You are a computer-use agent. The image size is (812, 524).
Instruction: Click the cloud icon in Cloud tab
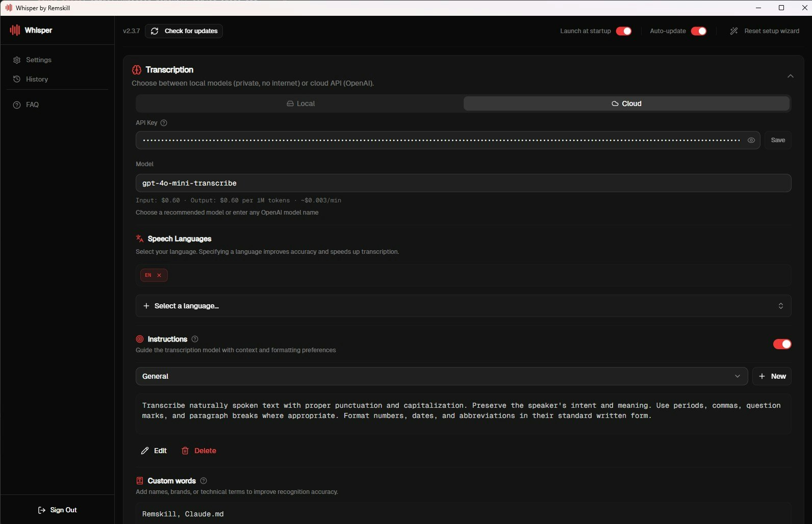(x=615, y=103)
